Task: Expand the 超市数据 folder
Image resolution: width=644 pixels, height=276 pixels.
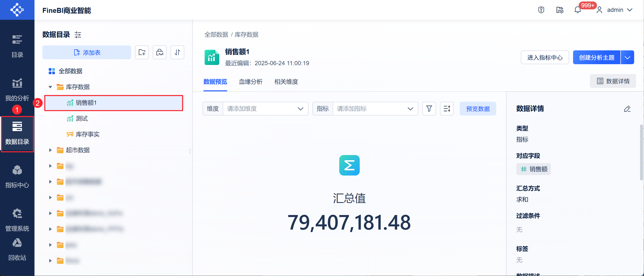Action: [50, 150]
